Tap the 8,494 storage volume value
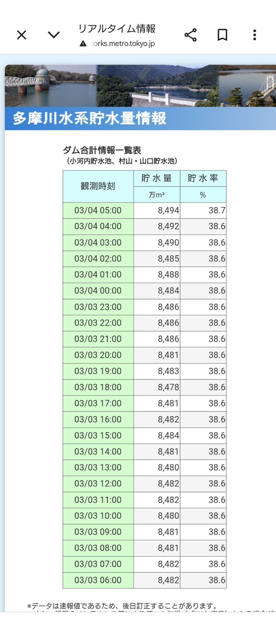276x644 pixels. point(168,211)
